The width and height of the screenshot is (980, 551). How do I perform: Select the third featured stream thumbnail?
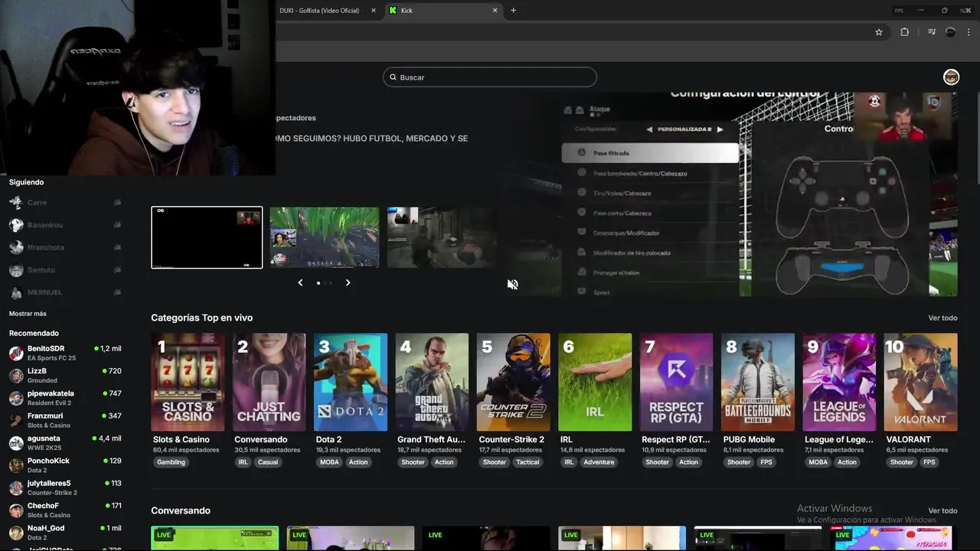pyautogui.click(x=442, y=237)
